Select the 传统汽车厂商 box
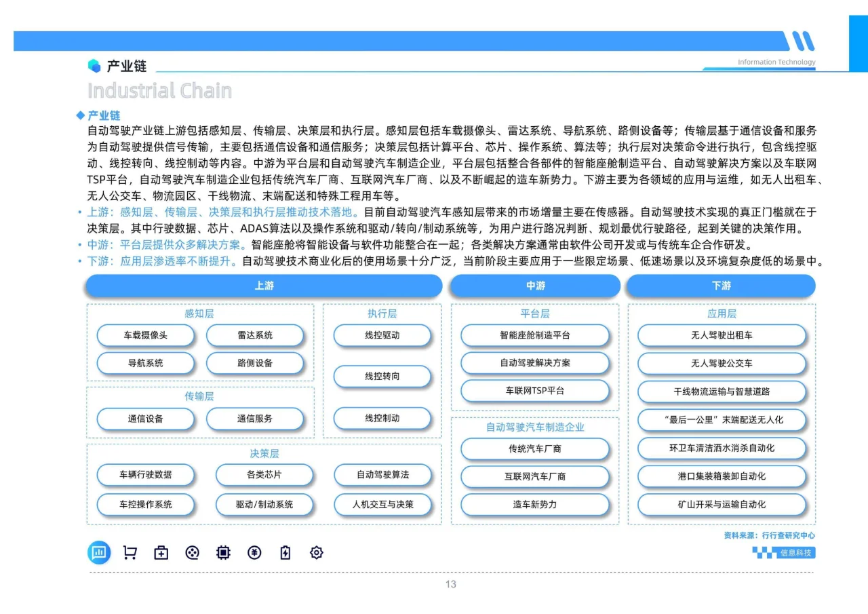This screenshot has height=614, width=868. [535, 448]
